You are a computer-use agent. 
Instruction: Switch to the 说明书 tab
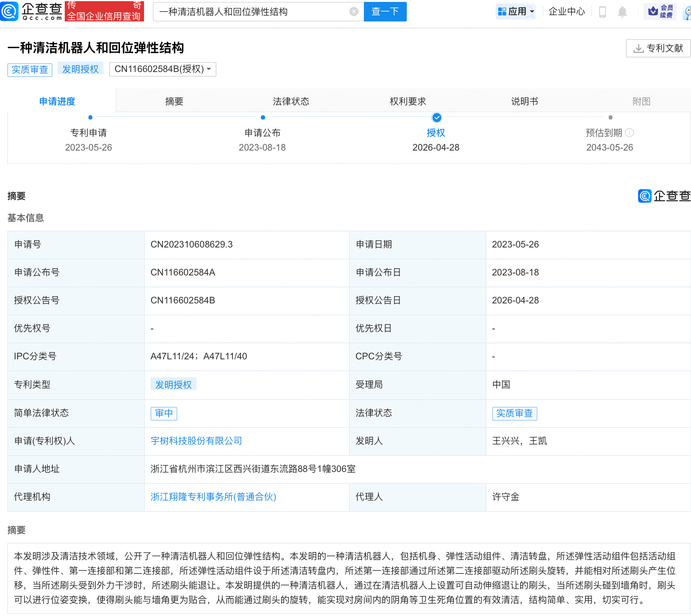click(x=524, y=101)
